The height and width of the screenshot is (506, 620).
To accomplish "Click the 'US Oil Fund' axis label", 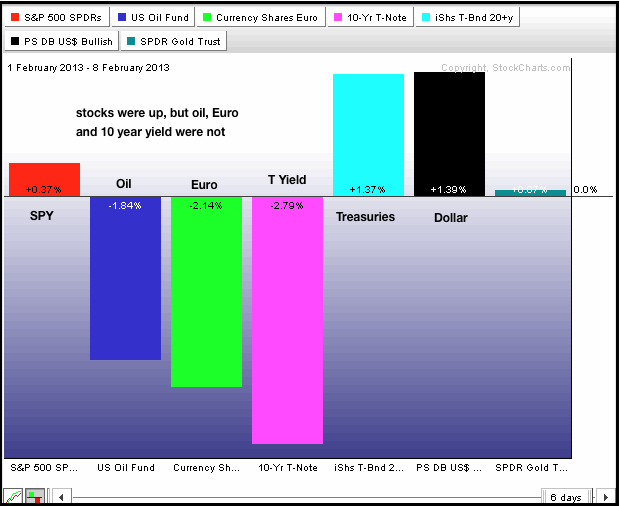I will click(x=126, y=468).
